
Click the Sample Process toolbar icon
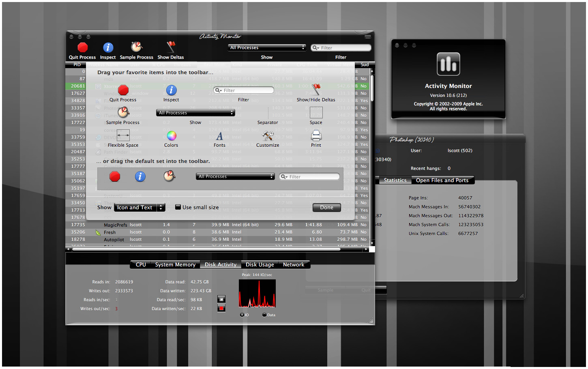137,47
